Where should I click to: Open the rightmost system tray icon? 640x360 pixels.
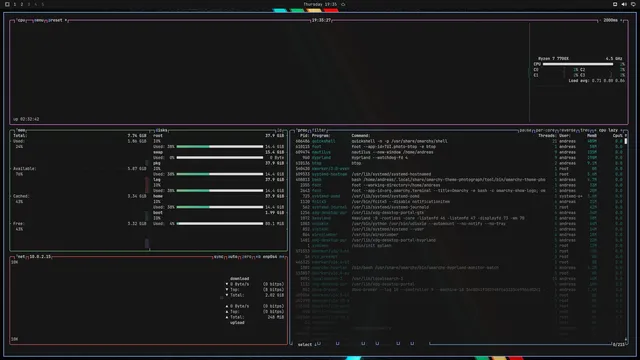point(633,4)
